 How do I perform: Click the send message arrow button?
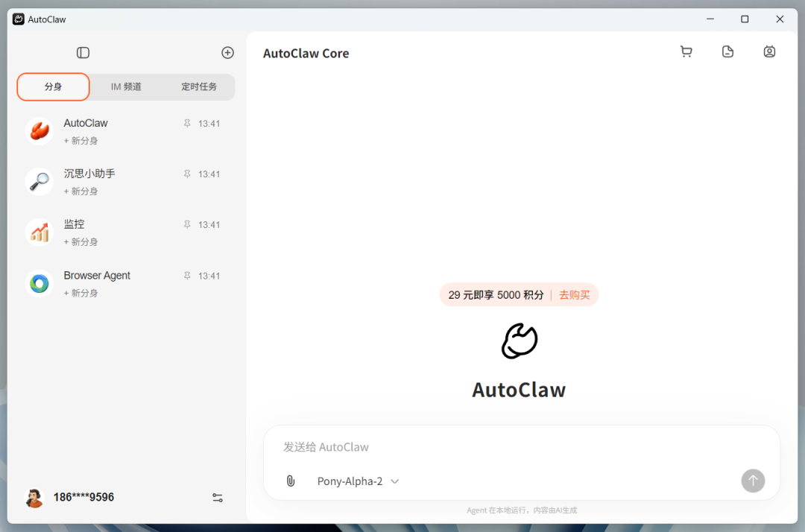tap(753, 481)
